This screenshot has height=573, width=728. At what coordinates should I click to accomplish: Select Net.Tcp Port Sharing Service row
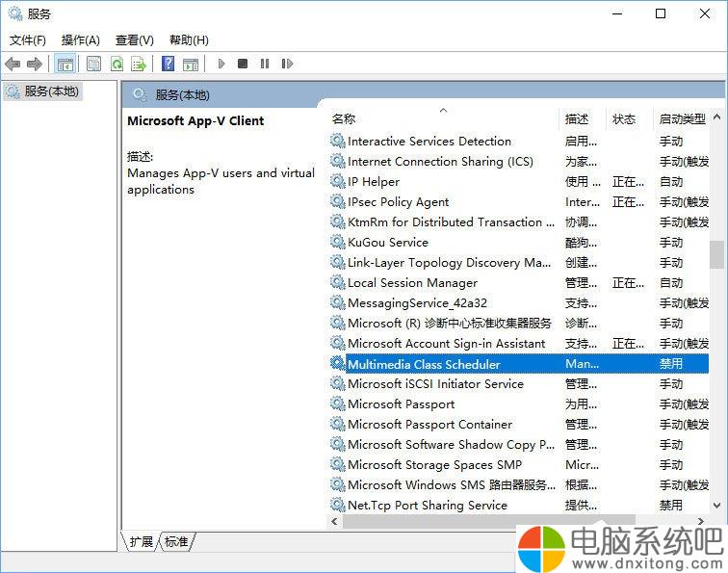point(519,505)
